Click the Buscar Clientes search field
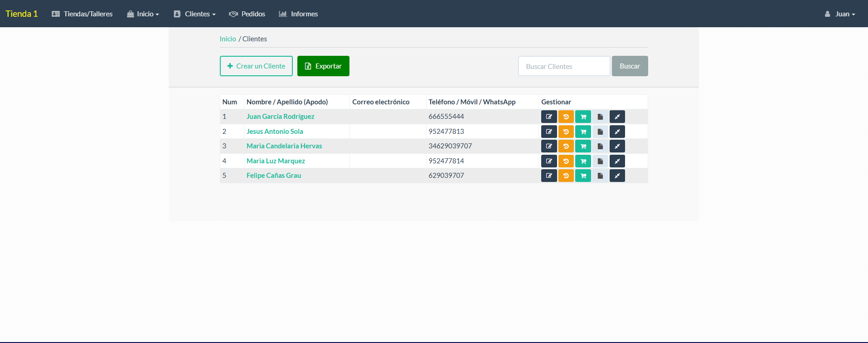 (x=564, y=66)
